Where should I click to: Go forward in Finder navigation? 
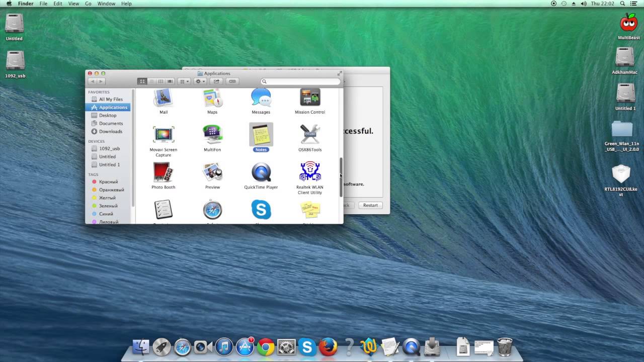tap(101, 81)
